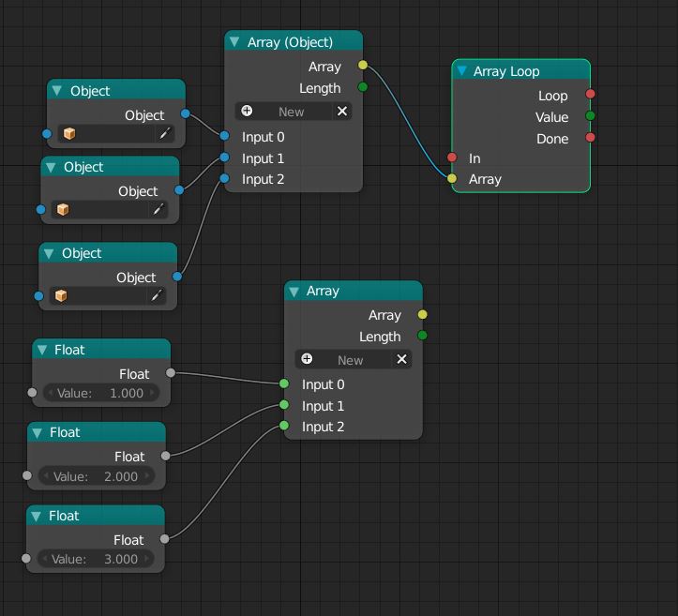The width and height of the screenshot is (678, 616).
Task: Select the Array Loop node title
Action: tap(506, 71)
